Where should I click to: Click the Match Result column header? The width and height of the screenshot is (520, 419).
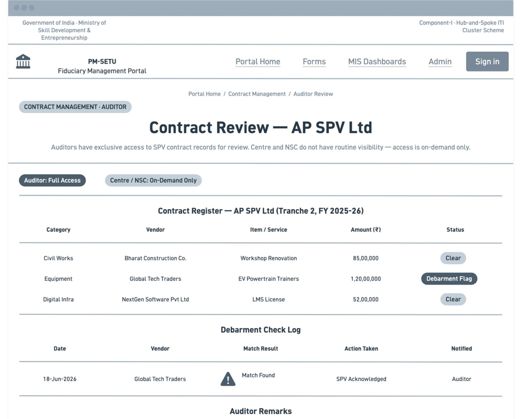(x=261, y=349)
